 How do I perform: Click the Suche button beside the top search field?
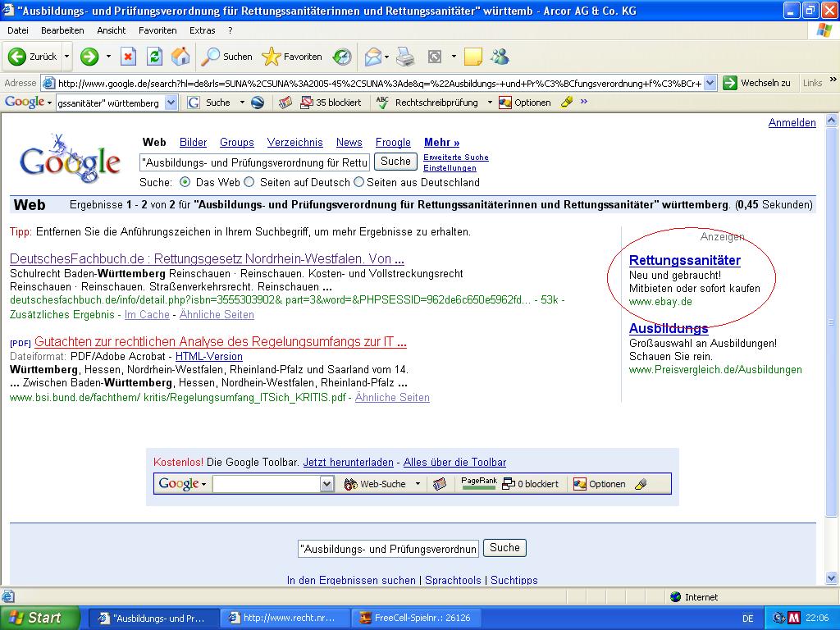[x=395, y=162]
